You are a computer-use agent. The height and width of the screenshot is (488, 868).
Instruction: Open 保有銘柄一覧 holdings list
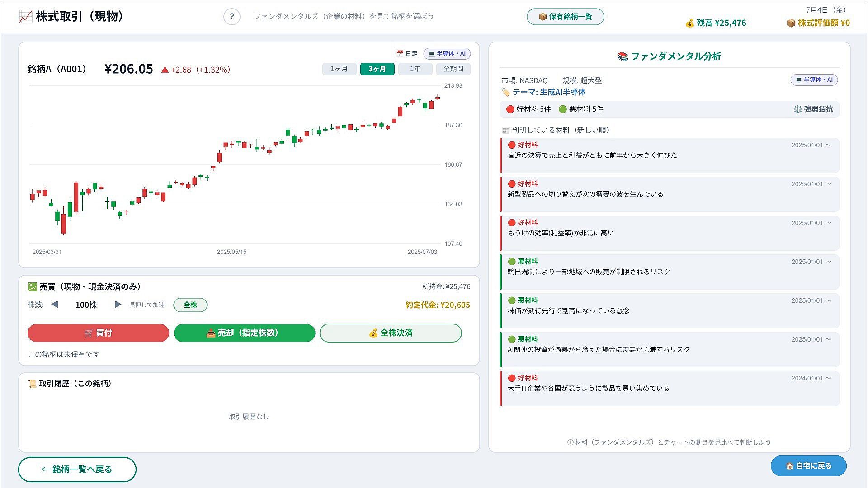(565, 17)
